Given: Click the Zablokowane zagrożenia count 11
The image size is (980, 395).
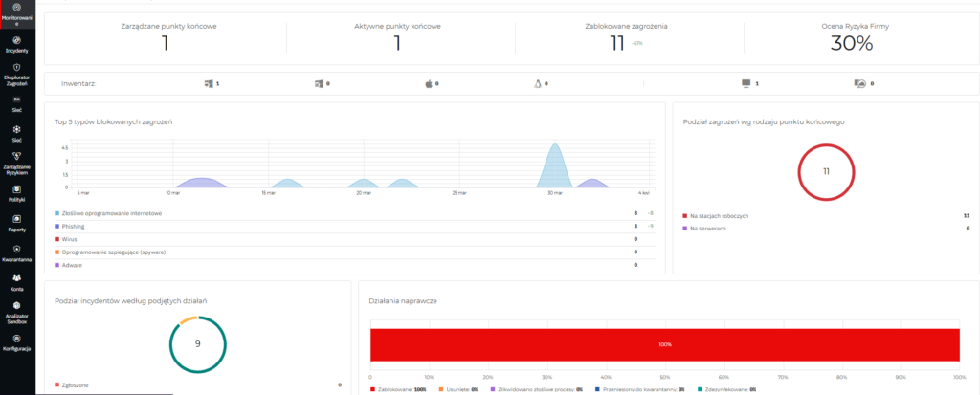Looking at the screenshot, I should pos(617,42).
